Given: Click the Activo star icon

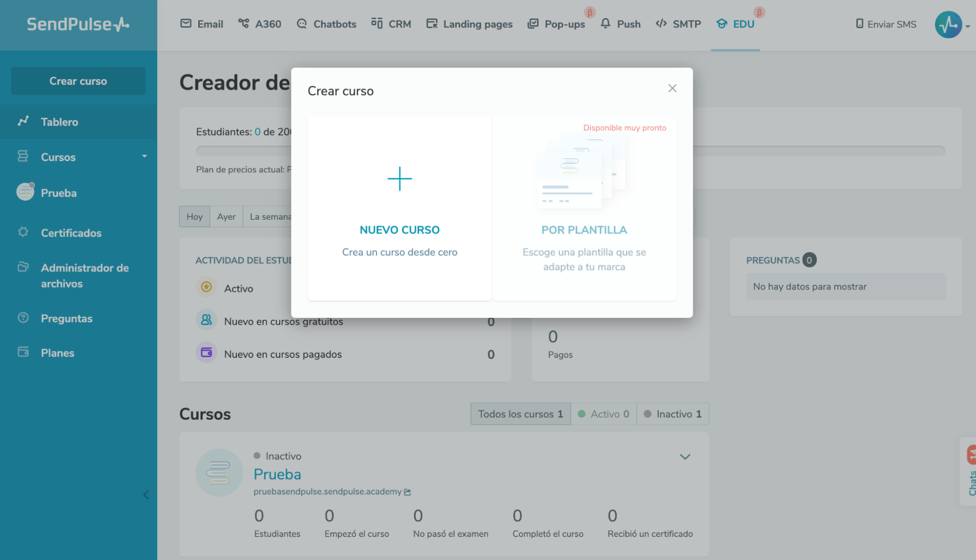Looking at the screenshot, I should click(207, 287).
